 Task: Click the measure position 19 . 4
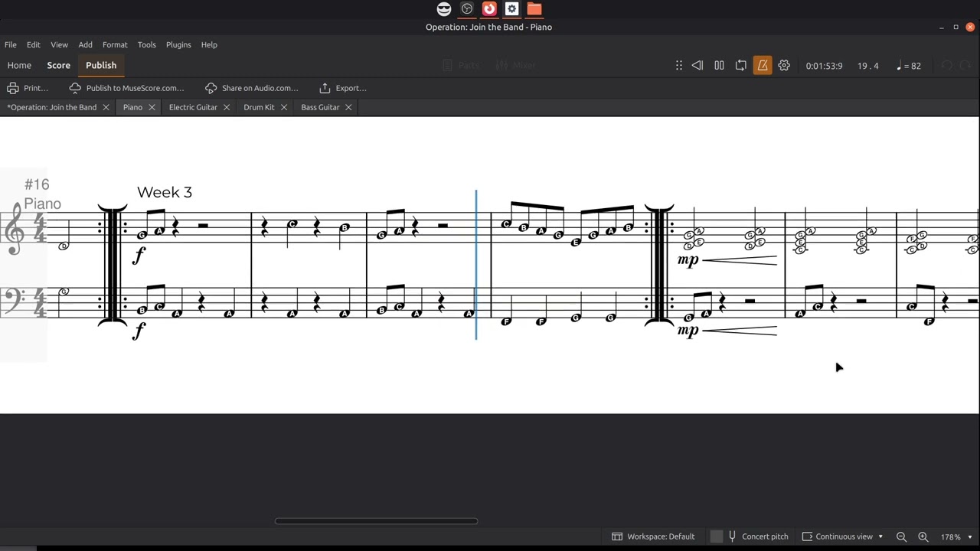(867, 66)
